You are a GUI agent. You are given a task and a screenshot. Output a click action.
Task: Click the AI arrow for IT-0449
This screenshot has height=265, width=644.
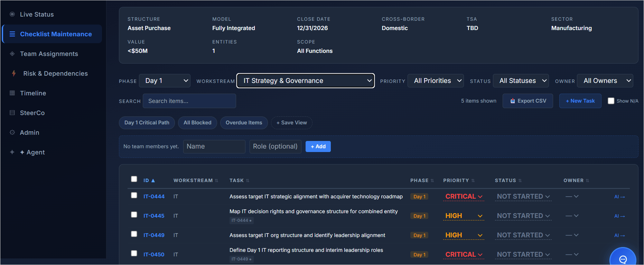tap(619, 235)
